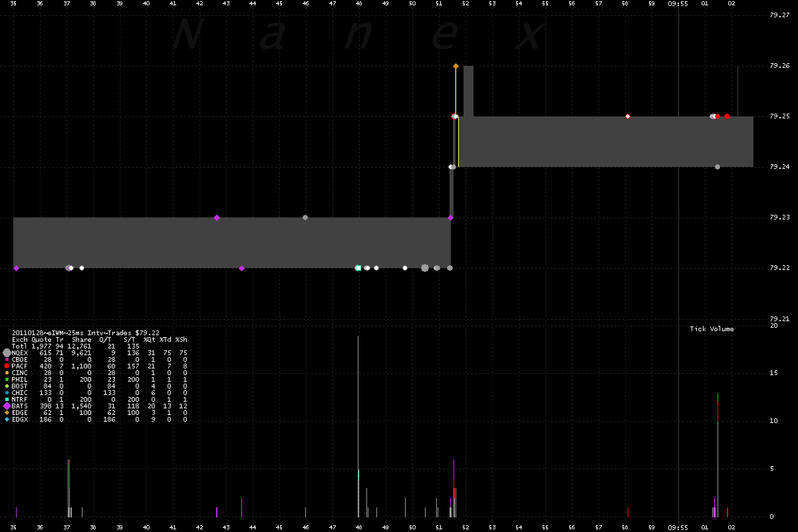The image size is (798, 532).
Task: Click the 48 label on the bottom time axis
Action: pos(359,526)
